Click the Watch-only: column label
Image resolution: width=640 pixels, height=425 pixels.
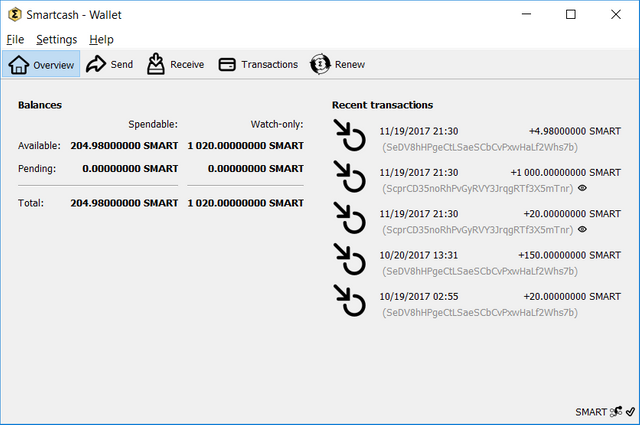277,124
